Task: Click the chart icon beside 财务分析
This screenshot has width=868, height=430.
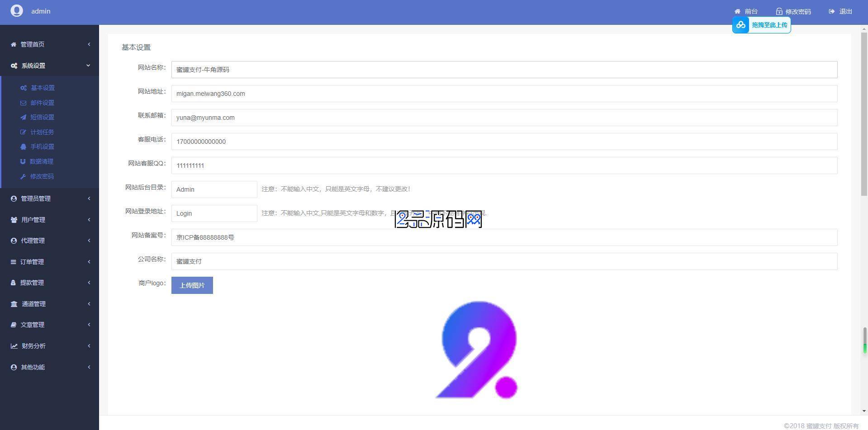Action: coord(14,346)
